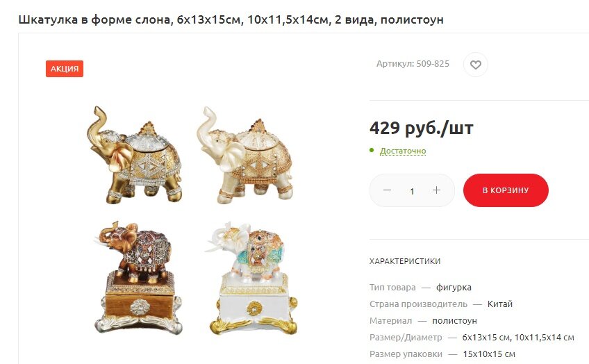Add item to favorites with heart icon
The height and width of the screenshot is (364, 589).
coord(476,65)
